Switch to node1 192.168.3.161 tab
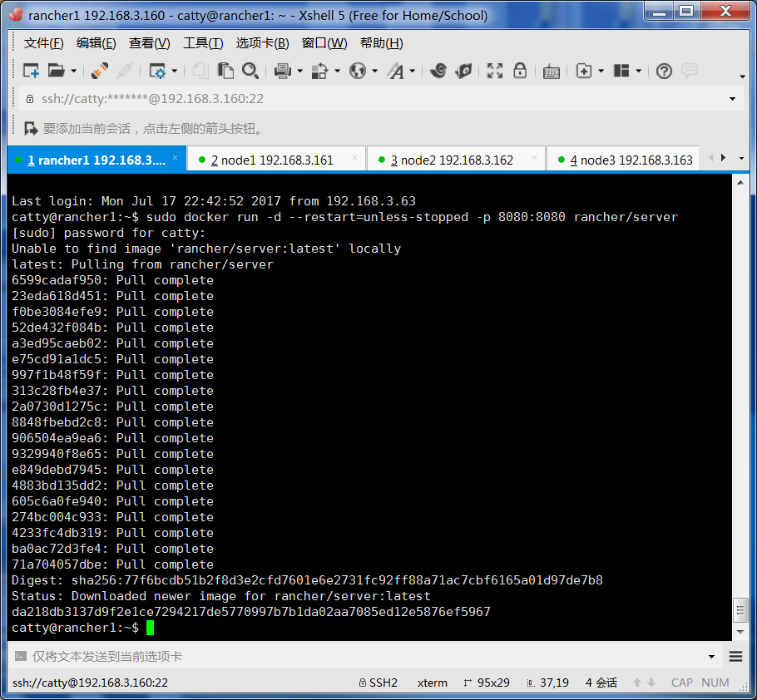Viewport: 757px width, 700px height. 275,159
